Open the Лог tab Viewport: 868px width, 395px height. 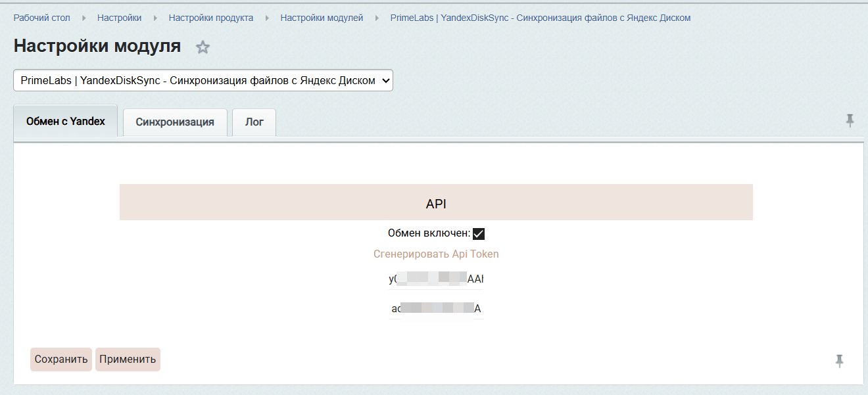[x=254, y=122]
